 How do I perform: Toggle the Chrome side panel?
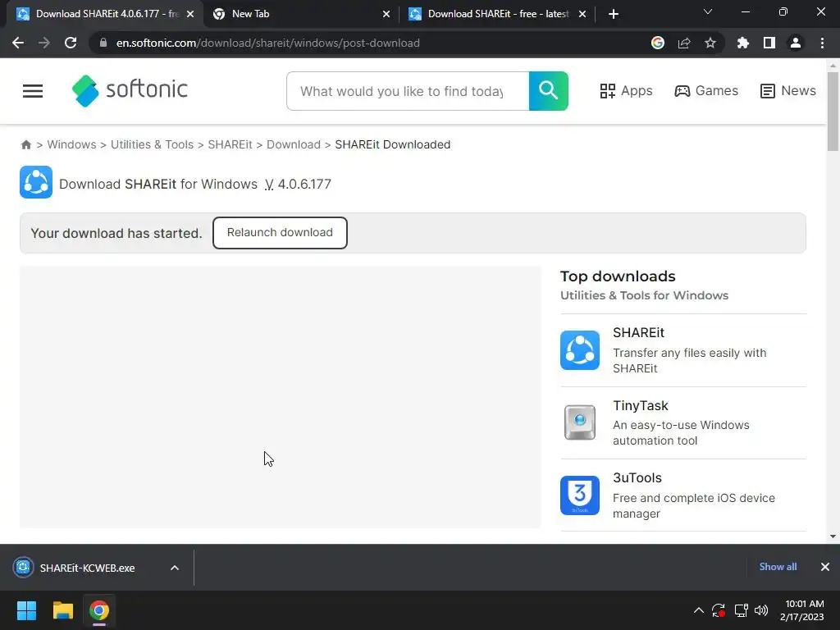point(769,43)
